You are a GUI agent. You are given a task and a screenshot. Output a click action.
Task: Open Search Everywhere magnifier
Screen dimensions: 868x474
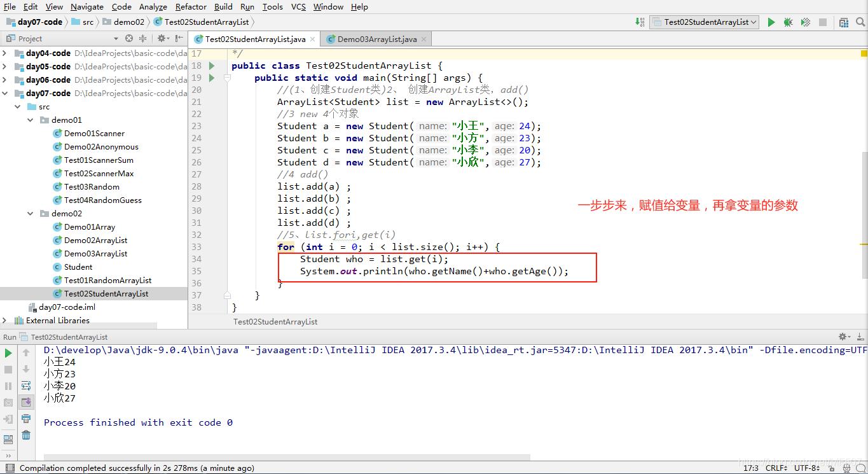861,22
